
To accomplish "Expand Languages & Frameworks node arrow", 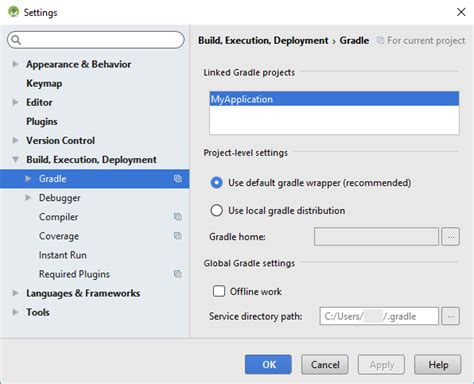I will coord(15,293).
